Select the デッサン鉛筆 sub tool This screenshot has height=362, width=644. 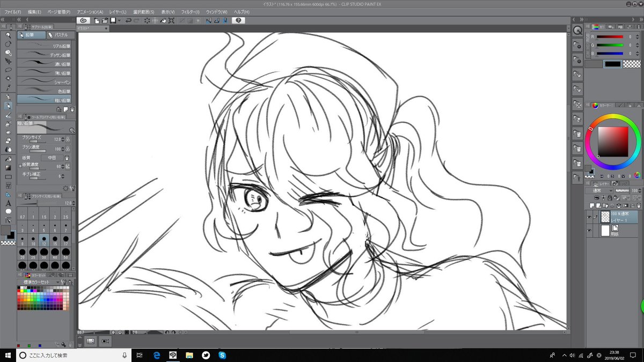point(44,55)
